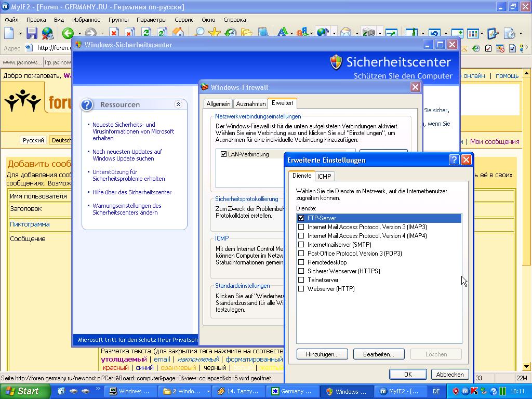Open Nach neuesten Updates auf Windows Update suchen link
This screenshot has width=532, height=399.
tap(127, 155)
